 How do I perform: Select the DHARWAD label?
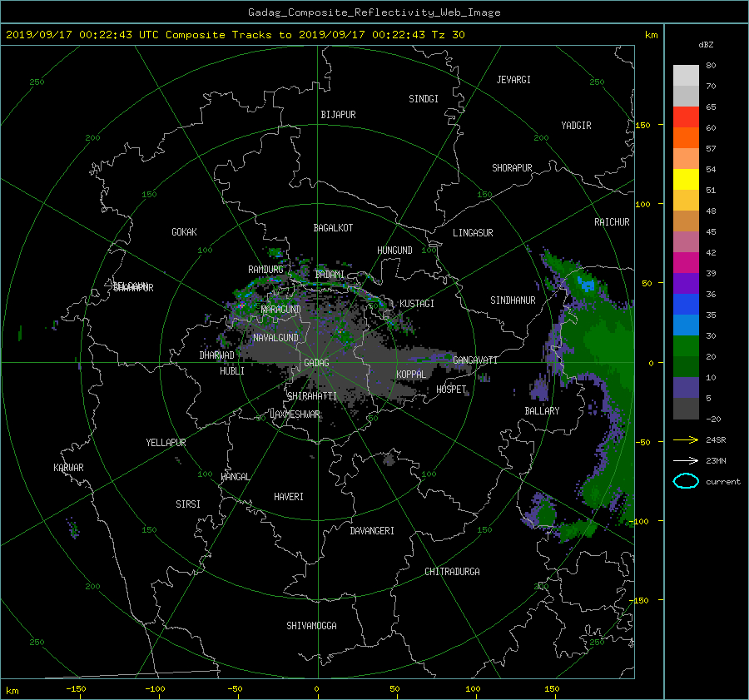click(216, 355)
